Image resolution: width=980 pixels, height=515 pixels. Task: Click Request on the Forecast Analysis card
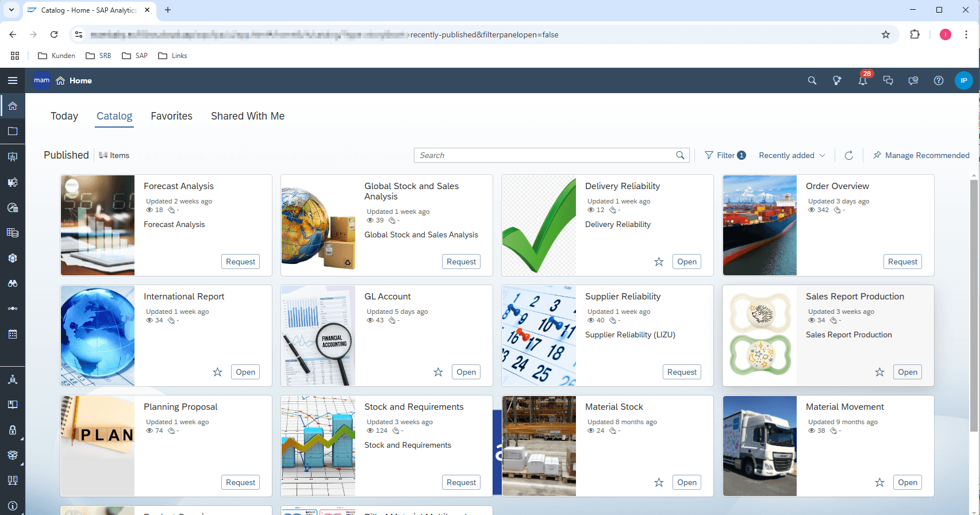[x=240, y=262]
